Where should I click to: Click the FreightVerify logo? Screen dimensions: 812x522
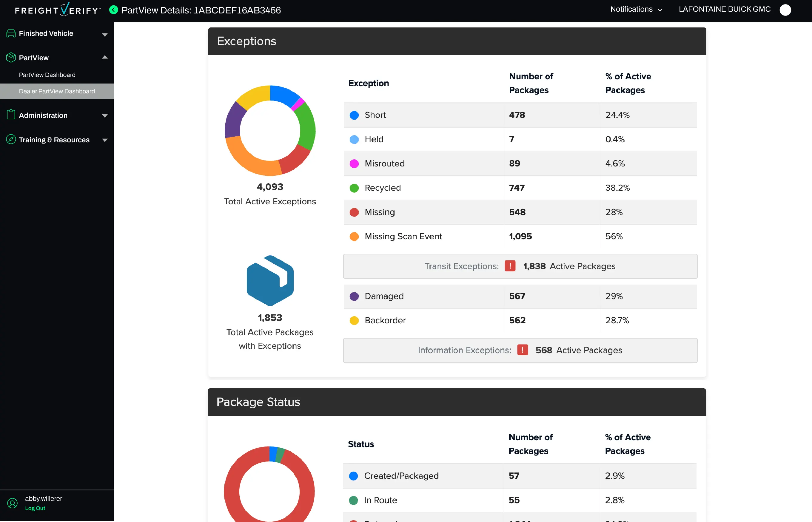click(x=58, y=10)
